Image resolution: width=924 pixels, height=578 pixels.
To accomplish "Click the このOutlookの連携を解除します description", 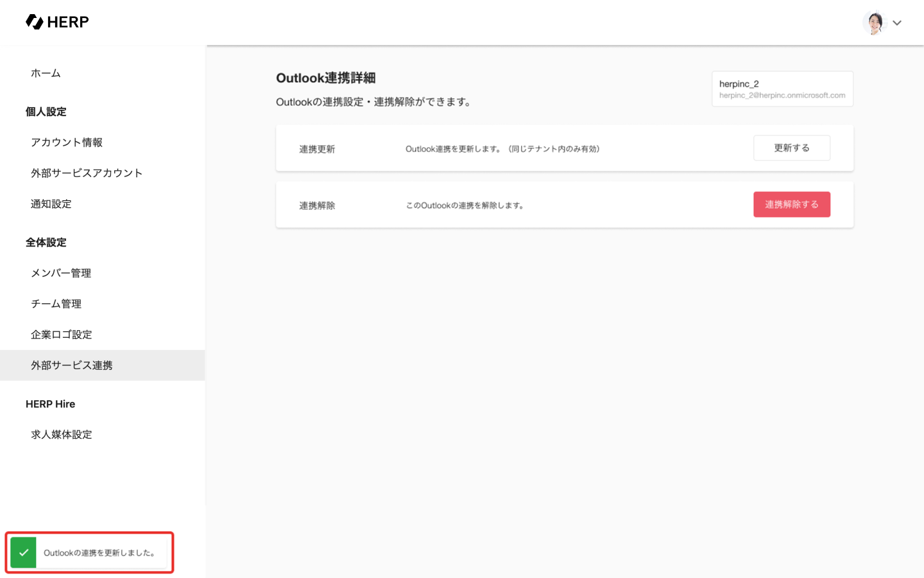I will pos(465,206).
